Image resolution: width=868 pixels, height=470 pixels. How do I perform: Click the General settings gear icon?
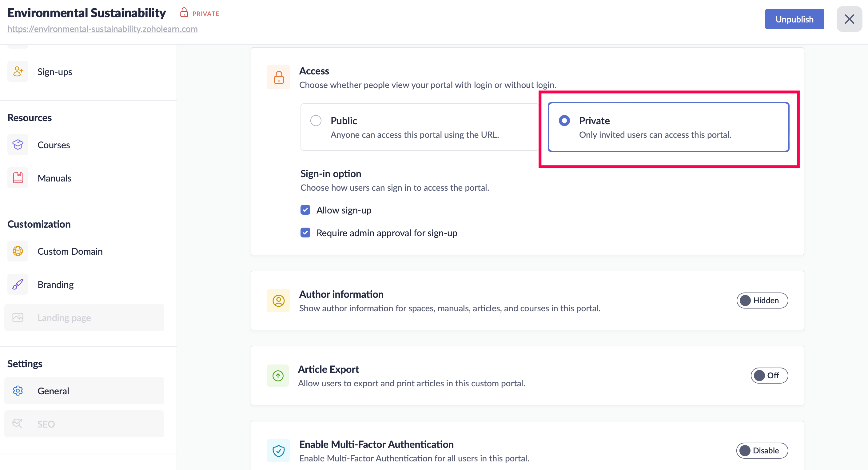click(x=18, y=391)
